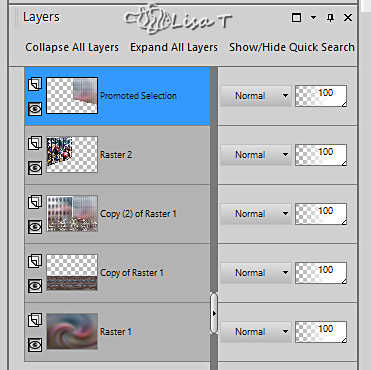
Task: Click Show/Hide Quick Search
Action: [x=292, y=47]
